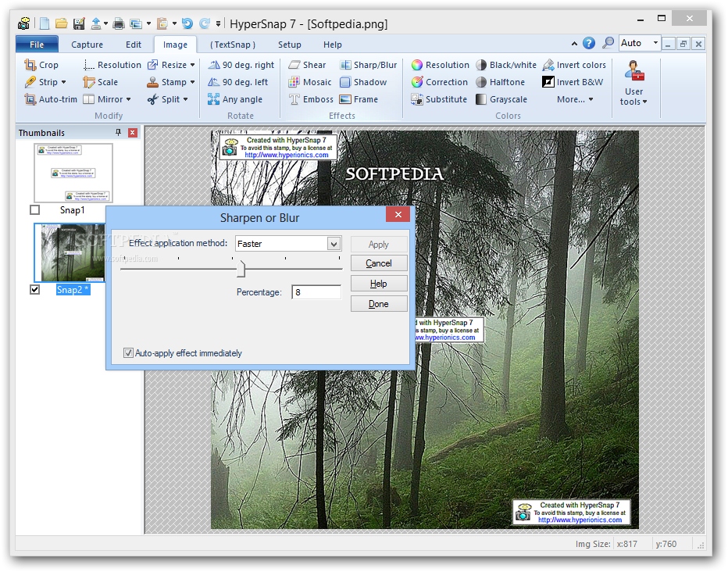
Task: Click Cancel in Sharpen or Blur dialog
Action: point(379,263)
